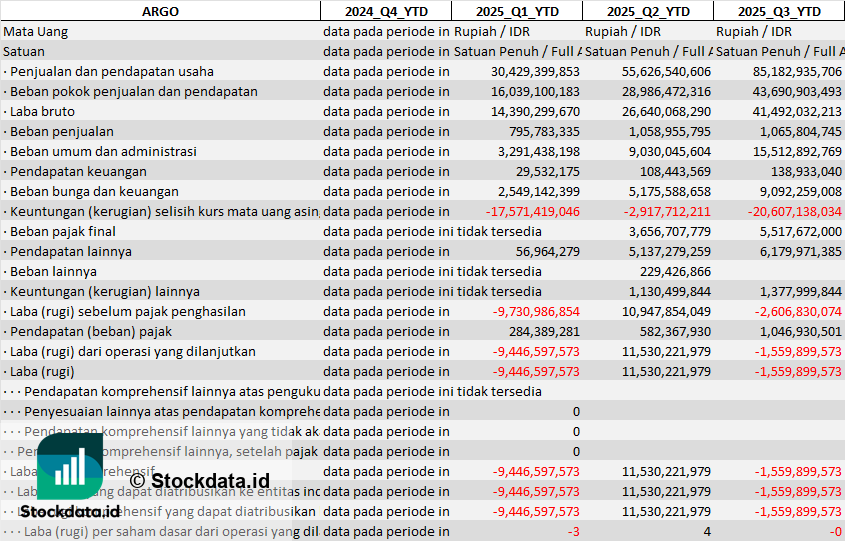Click the Satuan row label
Screen dimensions: 845x541
click(24, 51)
